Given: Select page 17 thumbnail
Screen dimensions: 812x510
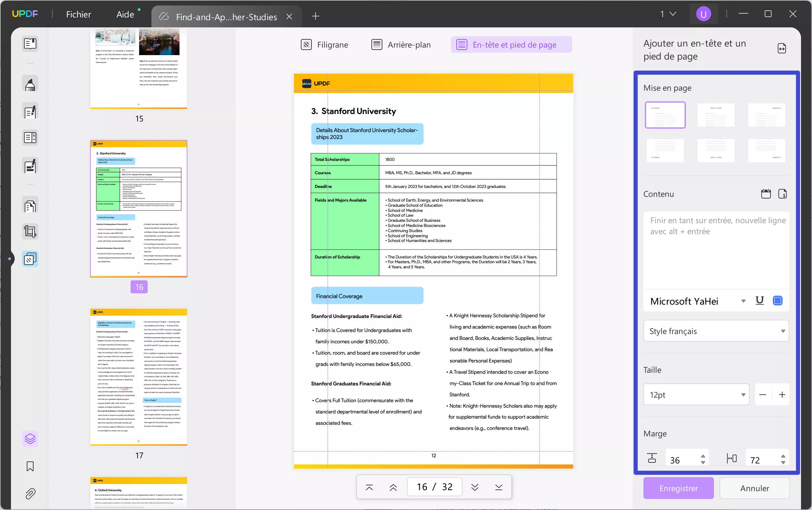Looking at the screenshot, I should click(139, 377).
